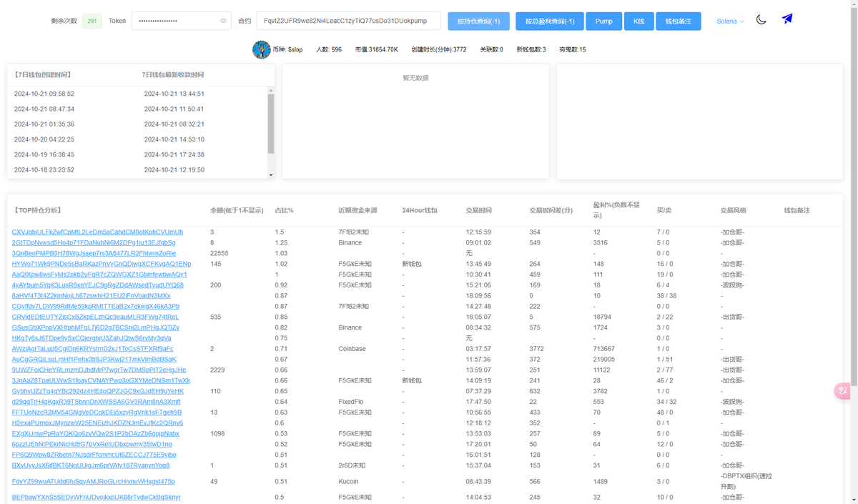Click the 按总盈利查询(-1) button
Viewport: 858px width, 504px height.
(x=550, y=21)
